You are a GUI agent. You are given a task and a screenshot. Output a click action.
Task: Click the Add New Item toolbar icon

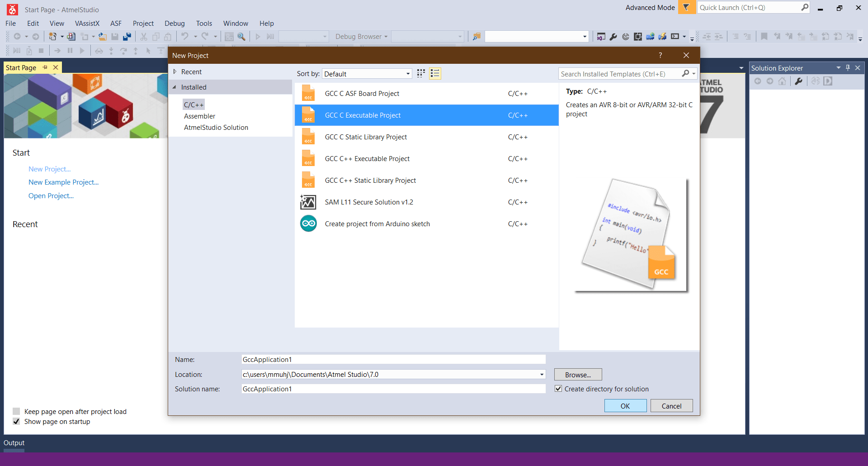click(84, 37)
